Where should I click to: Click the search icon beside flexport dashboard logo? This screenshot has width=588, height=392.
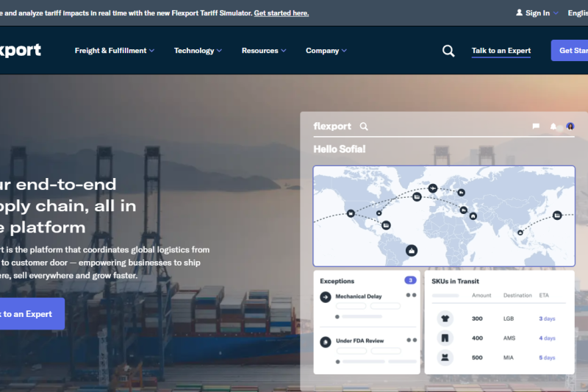[x=364, y=126]
